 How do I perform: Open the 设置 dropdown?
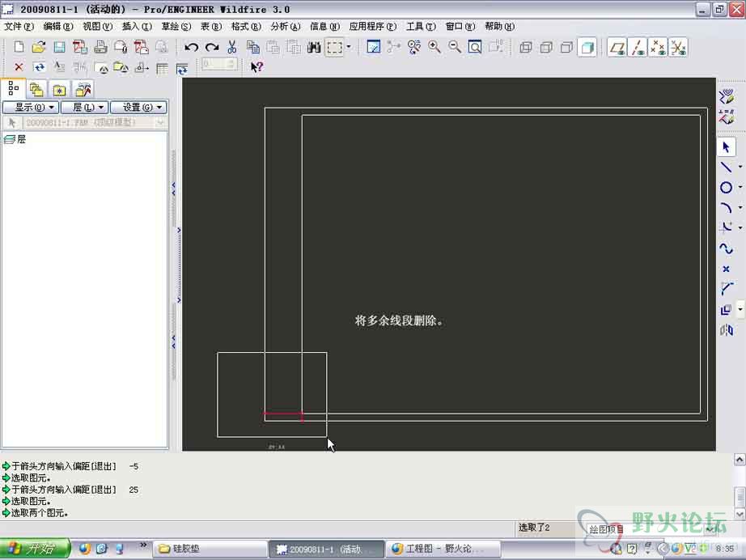click(x=139, y=107)
